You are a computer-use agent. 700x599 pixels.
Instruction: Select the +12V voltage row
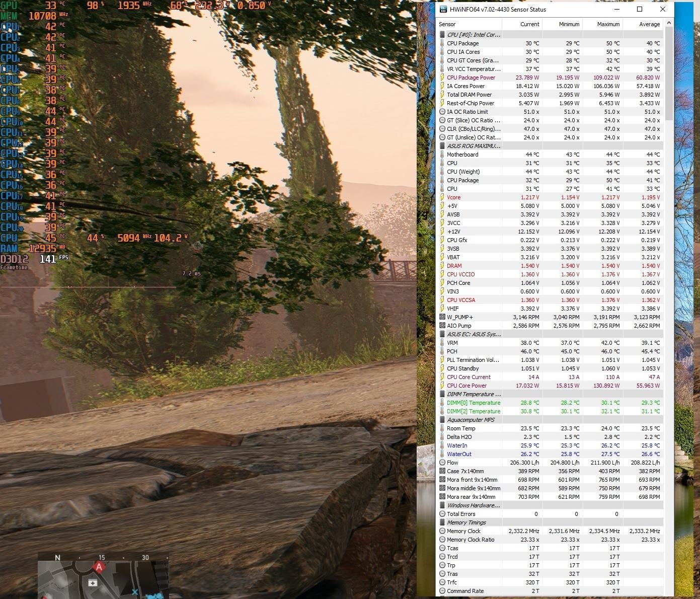click(550, 232)
